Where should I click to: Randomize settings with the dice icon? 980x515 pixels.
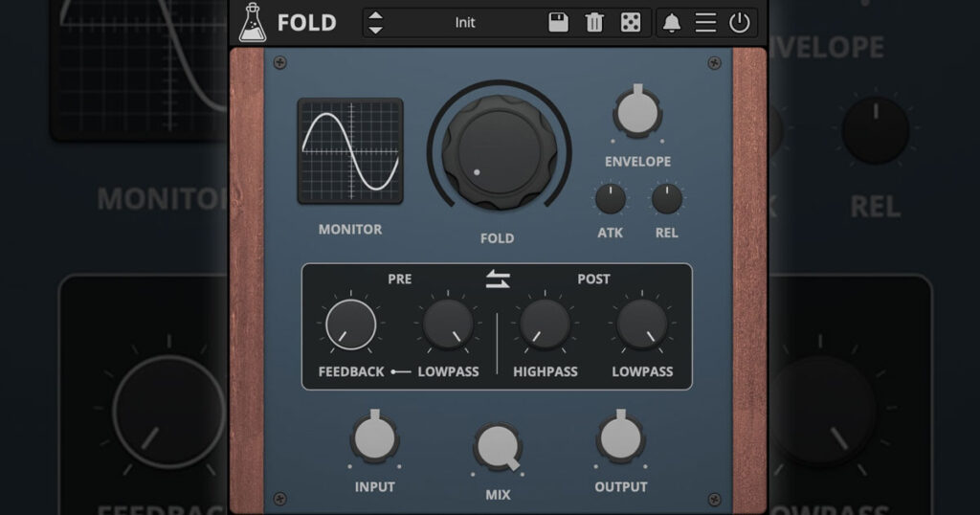pyautogui.click(x=630, y=23)
